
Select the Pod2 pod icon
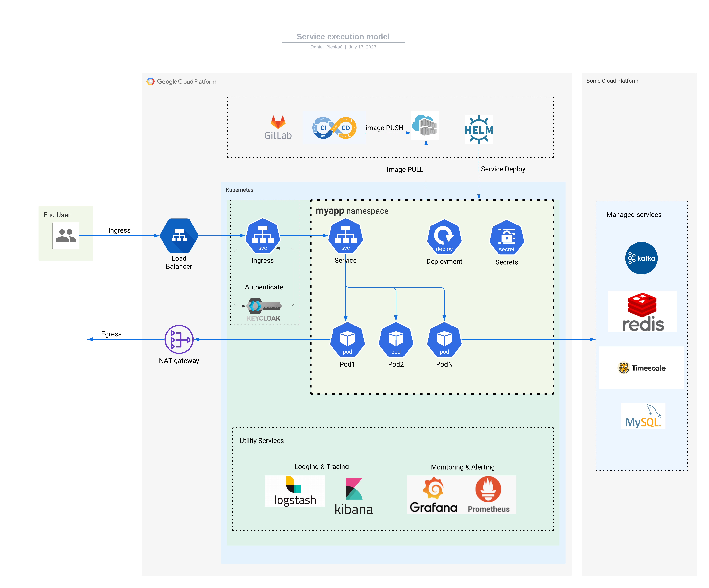coord(396,339)
